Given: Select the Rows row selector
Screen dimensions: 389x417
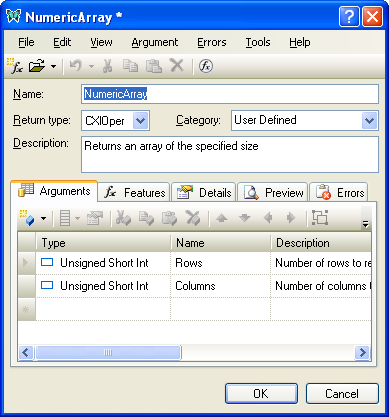Looking at the screenshot, I should tap(27, 263).
